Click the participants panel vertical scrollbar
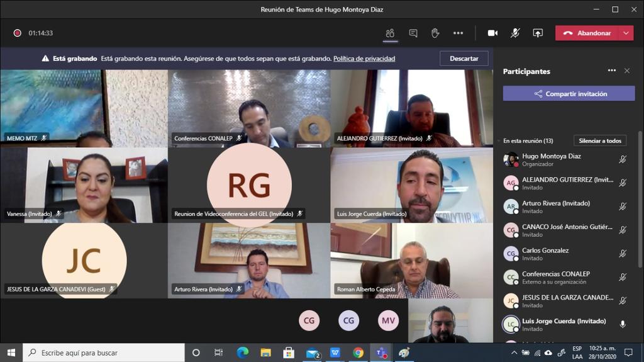 (640, 189)
